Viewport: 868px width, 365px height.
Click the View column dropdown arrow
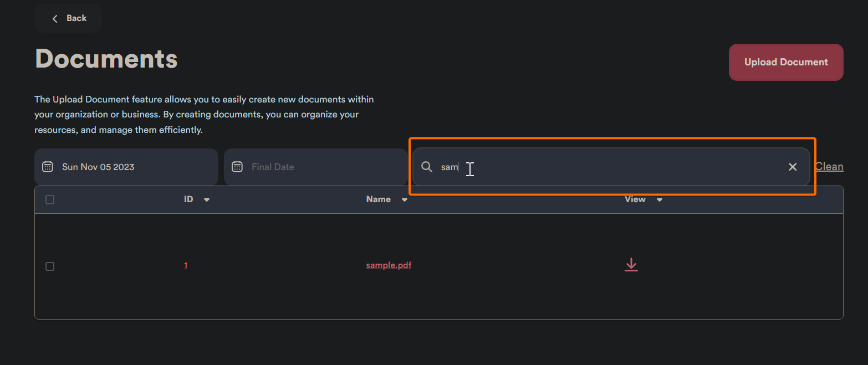click(x=660, y=200)
